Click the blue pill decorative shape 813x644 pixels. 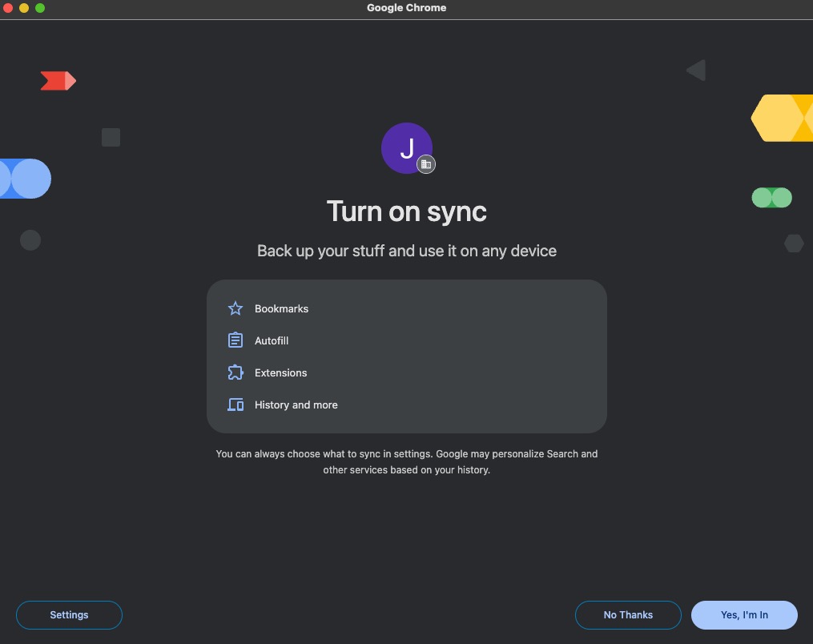coord(26,179)
